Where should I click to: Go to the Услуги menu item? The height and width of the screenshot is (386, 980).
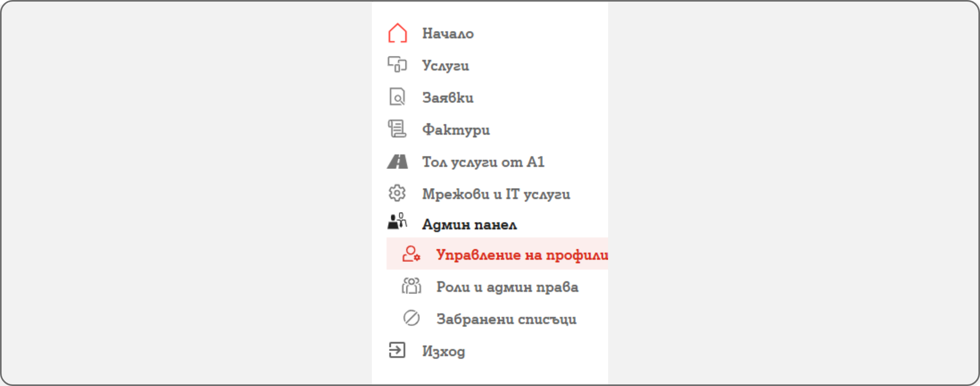[x=445, y=66]
